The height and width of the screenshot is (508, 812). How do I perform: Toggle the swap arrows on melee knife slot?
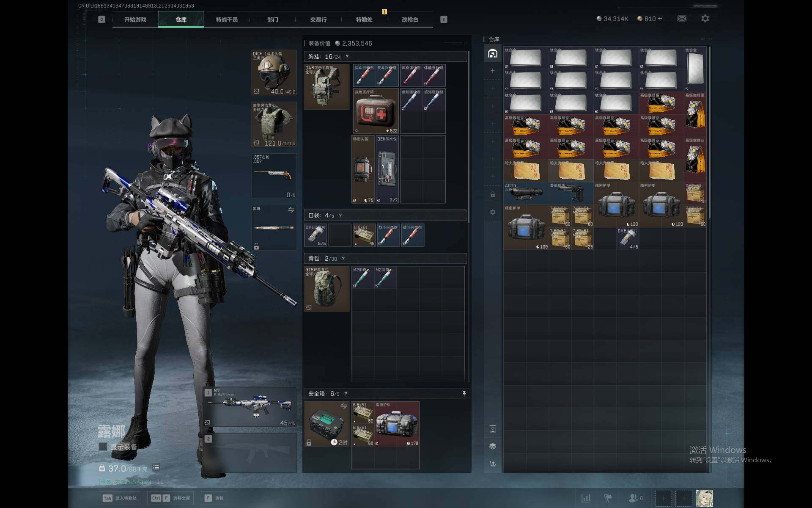point(291,210)
